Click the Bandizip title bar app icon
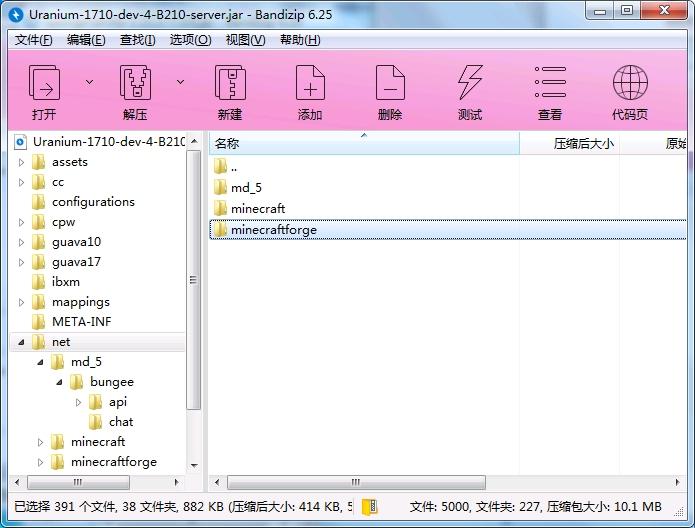 16,15
